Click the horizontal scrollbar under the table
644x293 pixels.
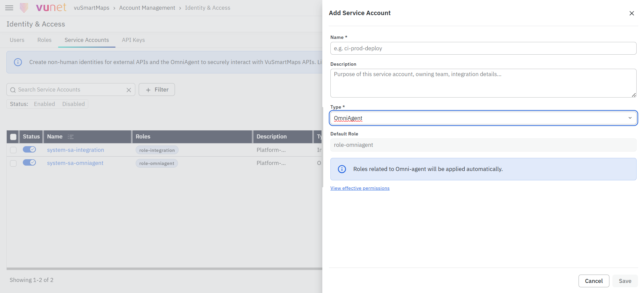click(164, 269)
